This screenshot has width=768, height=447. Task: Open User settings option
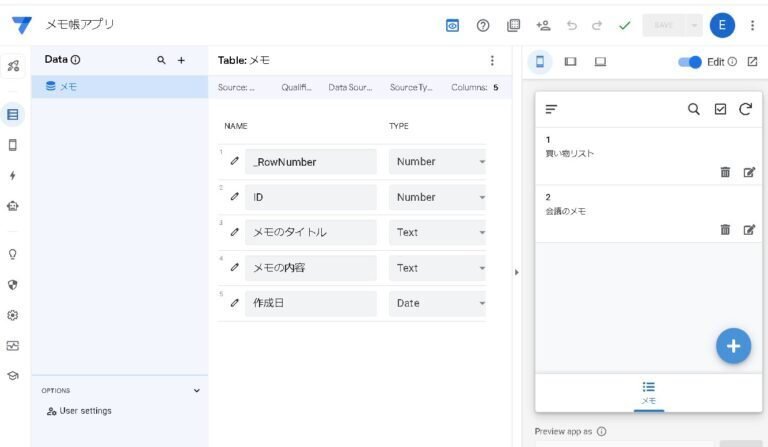coord(79,411)
